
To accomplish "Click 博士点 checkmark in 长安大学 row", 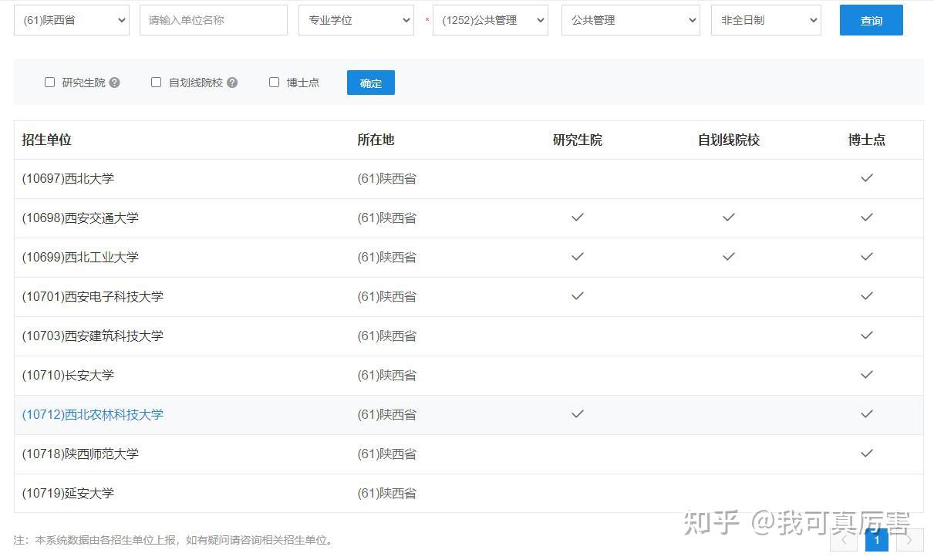I will [x=867, y=374].
